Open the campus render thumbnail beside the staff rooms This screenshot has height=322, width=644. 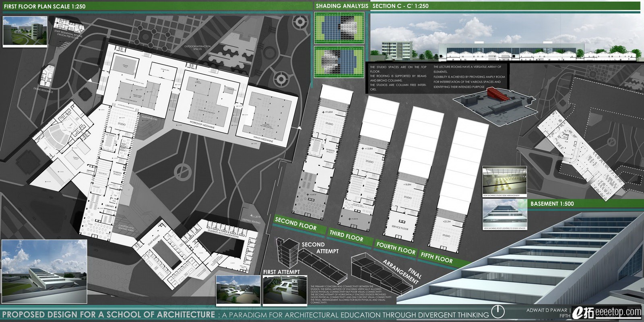25,32
